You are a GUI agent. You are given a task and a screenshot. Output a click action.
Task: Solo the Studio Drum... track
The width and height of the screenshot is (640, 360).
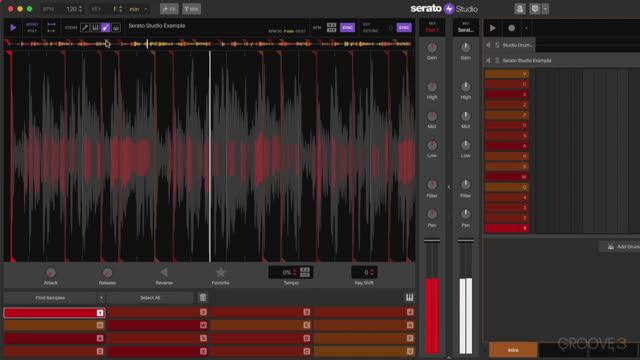pyautogui.click(x=497, y=45)
